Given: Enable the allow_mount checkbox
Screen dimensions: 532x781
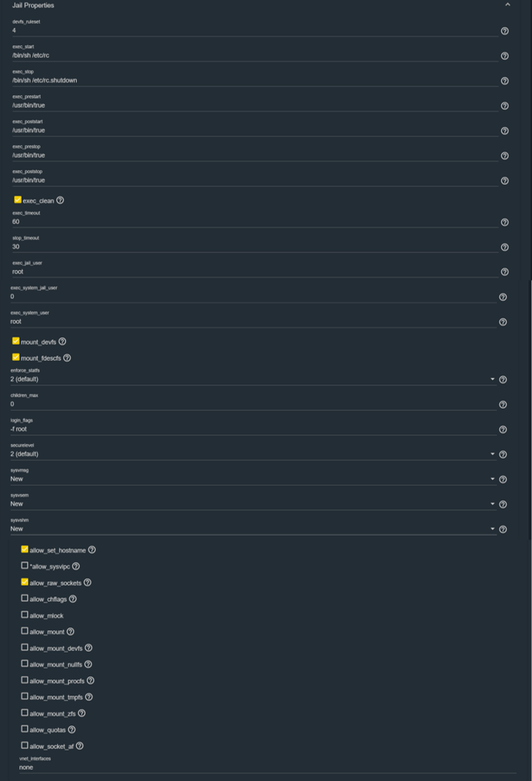Looking at the screenshot, I should point(25,631).
